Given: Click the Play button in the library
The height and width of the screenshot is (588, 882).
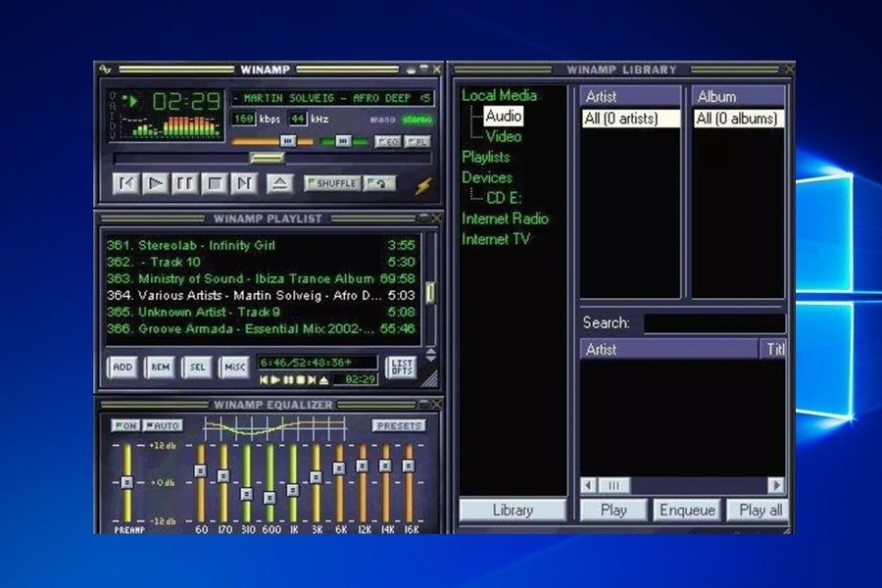Looking at the screenshot, I should pos(613,511).
